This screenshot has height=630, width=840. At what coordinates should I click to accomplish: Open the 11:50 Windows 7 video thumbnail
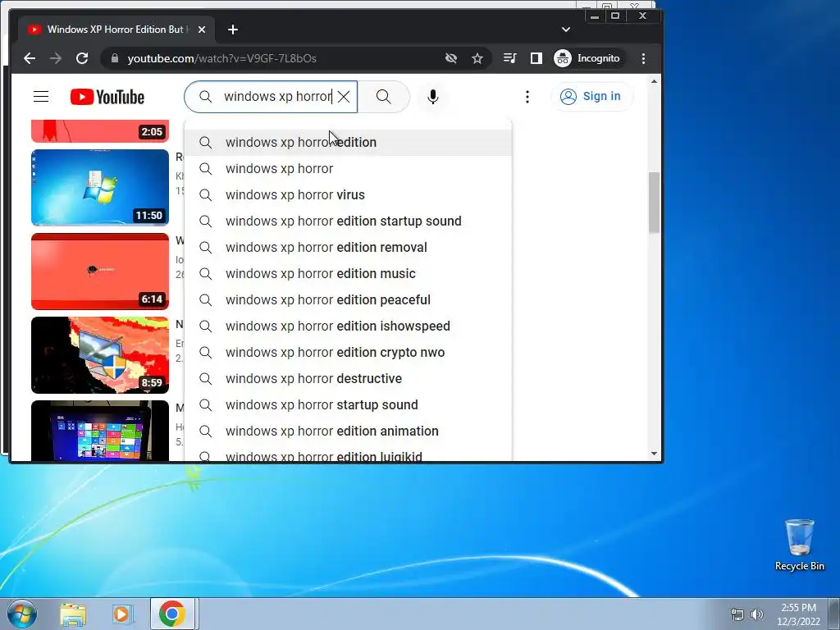click(x=100, y=188)
